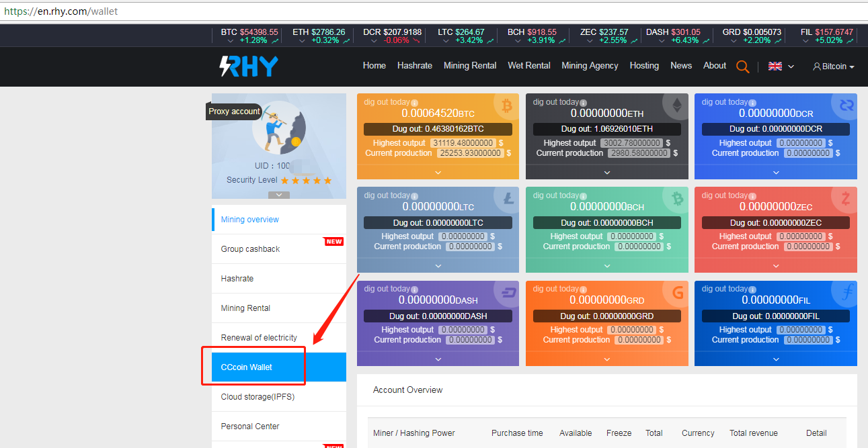Click info icon beside LTC dig out today

(x=414, y=196)
